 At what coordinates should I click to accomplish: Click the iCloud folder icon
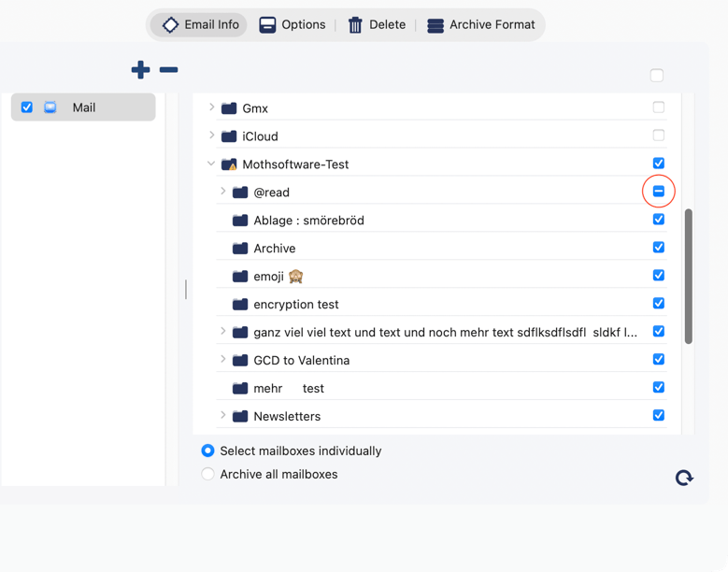coord(229,136)
